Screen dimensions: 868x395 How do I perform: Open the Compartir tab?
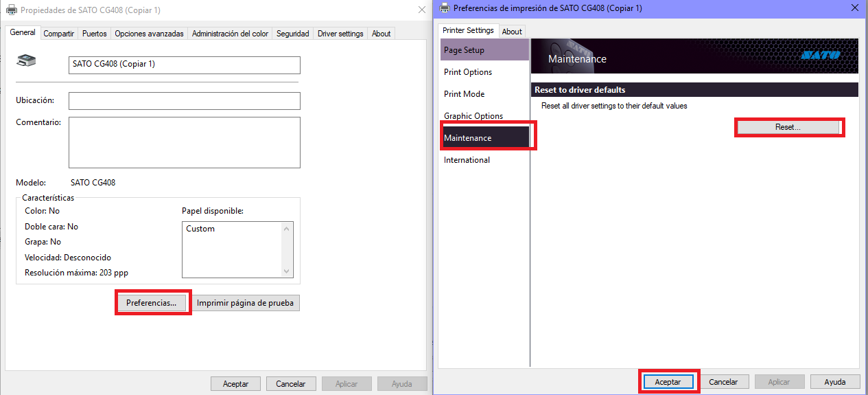(x=58, y=34)
